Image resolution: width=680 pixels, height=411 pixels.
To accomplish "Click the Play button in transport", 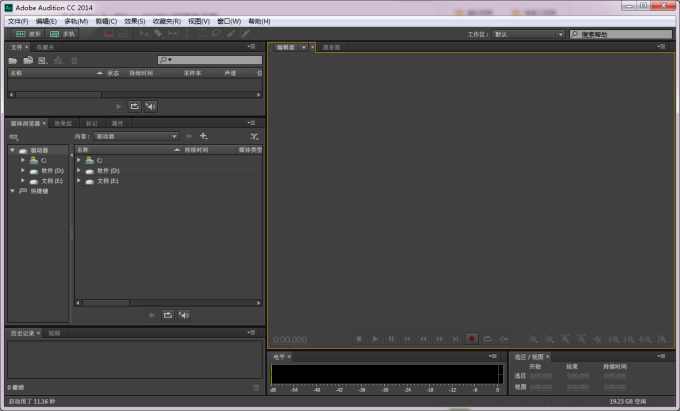I will 375,339.
